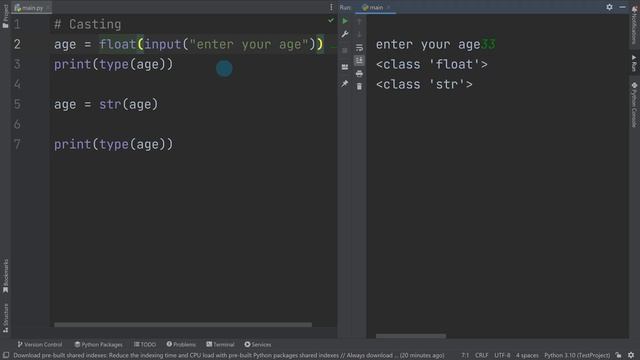The width and height of the screenshot is (640, 360).
Task: Close the main run tab
Action: tap(389, 7)
